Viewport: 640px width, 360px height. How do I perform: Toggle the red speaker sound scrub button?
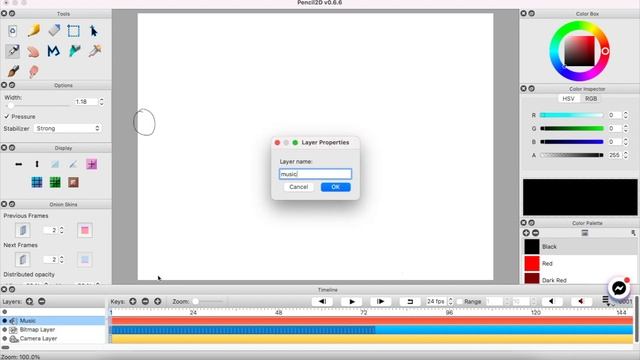click(581, 302)
